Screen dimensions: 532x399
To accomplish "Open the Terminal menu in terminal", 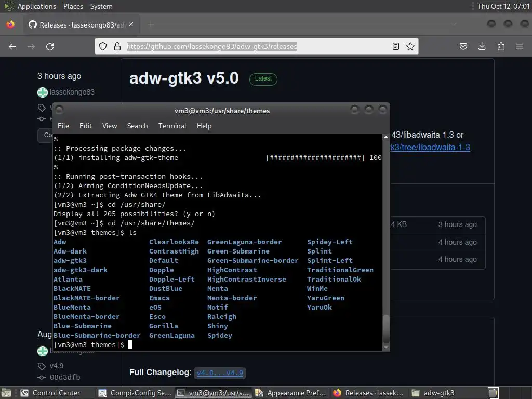I will [172, 126].
